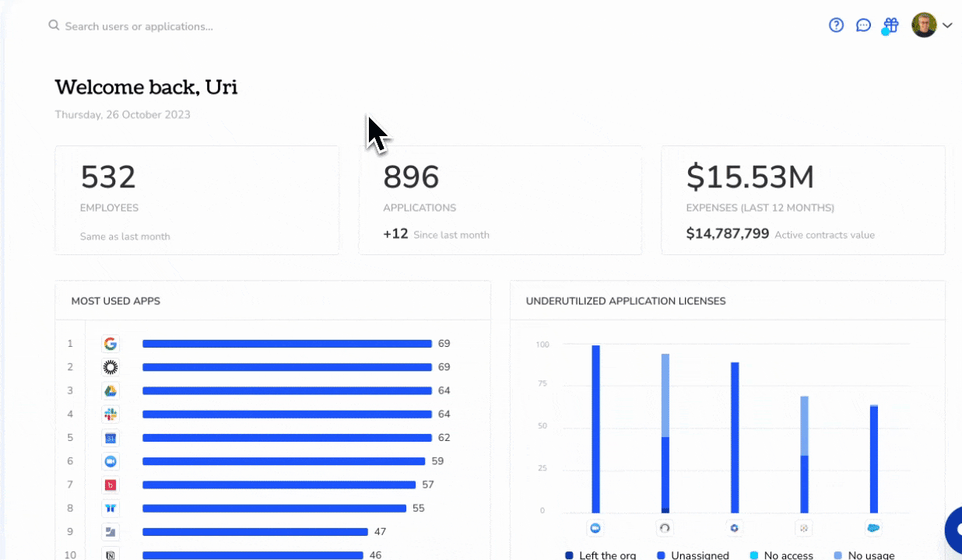Click the Most Used Apps panel title
Viewport: 962px width, 560px height.
pos(115,301)
